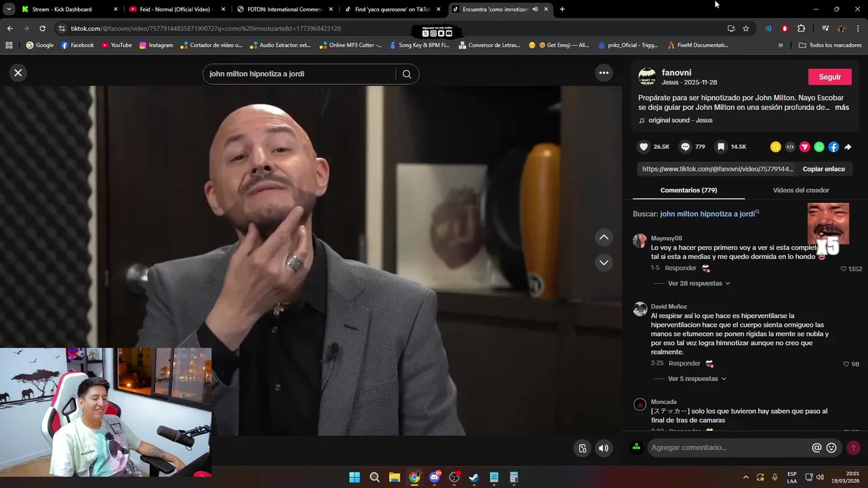Click the address bar URL

pyautogui.click(x=205, y=28)
